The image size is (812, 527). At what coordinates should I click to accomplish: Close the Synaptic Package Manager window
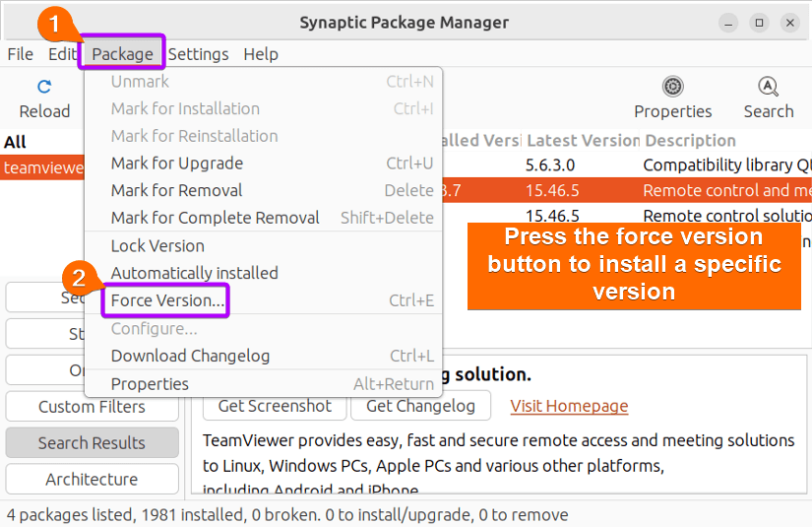790,23
